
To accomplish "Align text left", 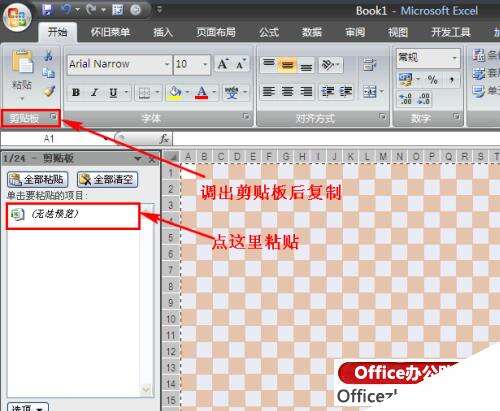I will 269,91.
